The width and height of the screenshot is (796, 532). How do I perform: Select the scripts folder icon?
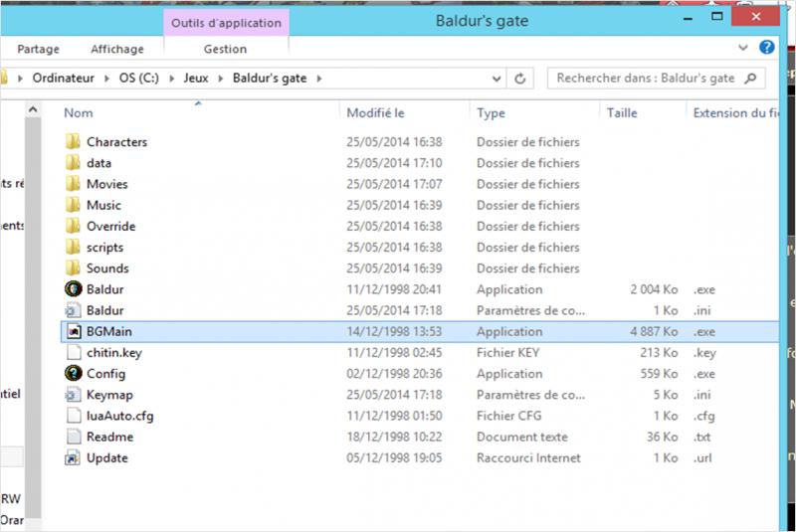(x=73, y=247)
